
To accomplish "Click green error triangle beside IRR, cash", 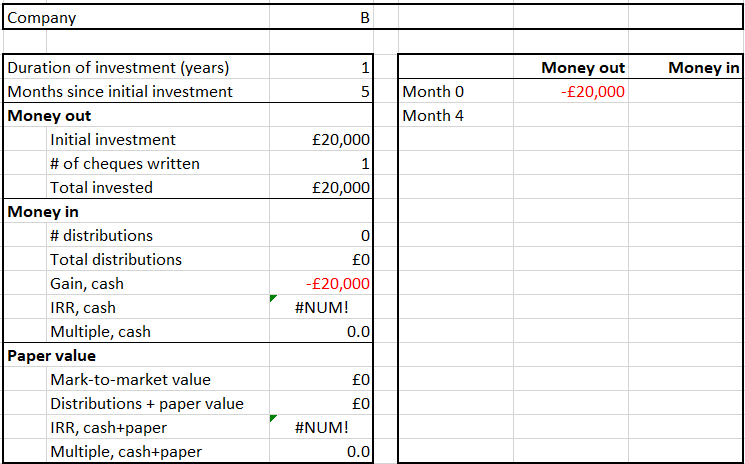I will tap(274, 298).
